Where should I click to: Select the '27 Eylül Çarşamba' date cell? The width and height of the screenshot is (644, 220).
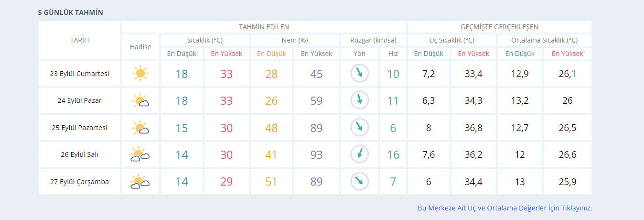79,182
